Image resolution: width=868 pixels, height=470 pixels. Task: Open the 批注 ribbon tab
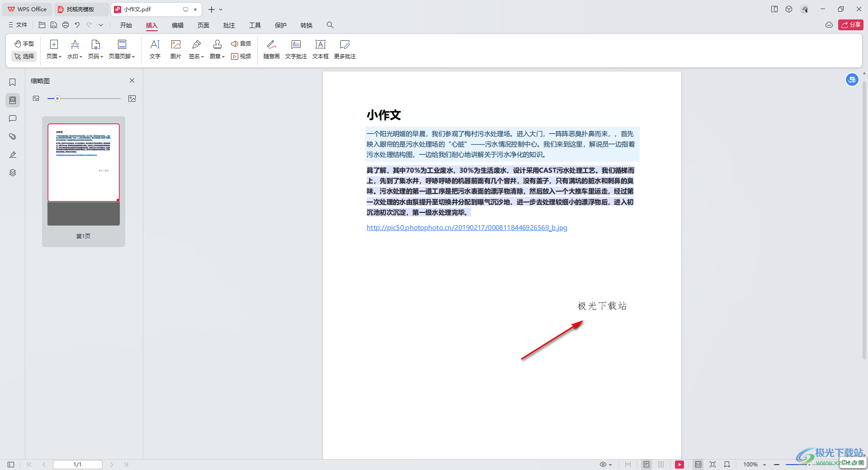[229, 25]
